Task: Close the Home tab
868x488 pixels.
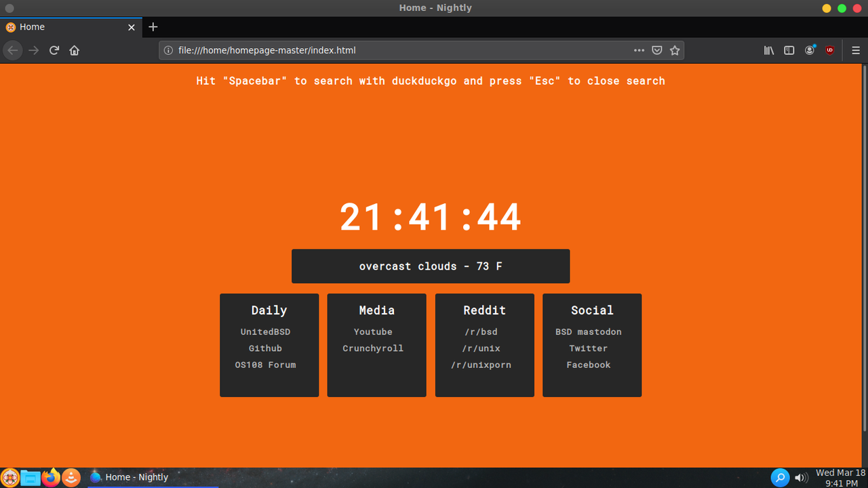Action: coord(132,27)
